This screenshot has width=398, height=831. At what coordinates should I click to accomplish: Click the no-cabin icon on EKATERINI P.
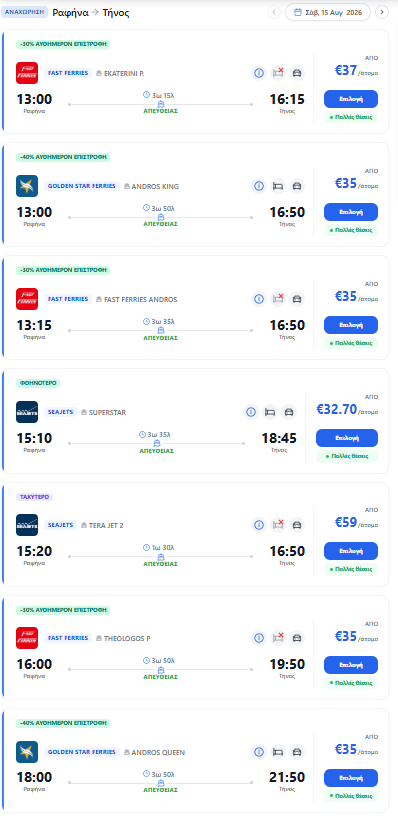278,73
